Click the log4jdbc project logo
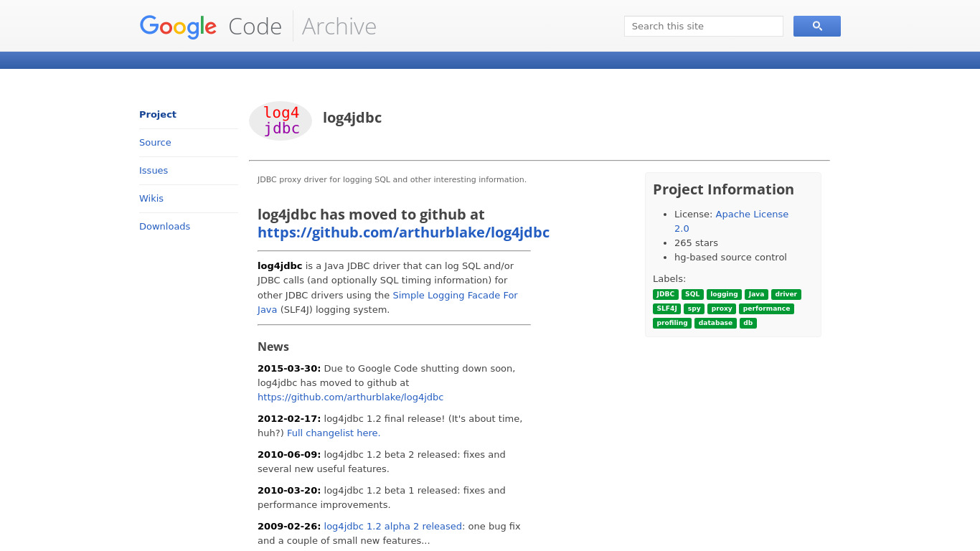The height and width of the screenshot is (551, 980). [281, 121]
